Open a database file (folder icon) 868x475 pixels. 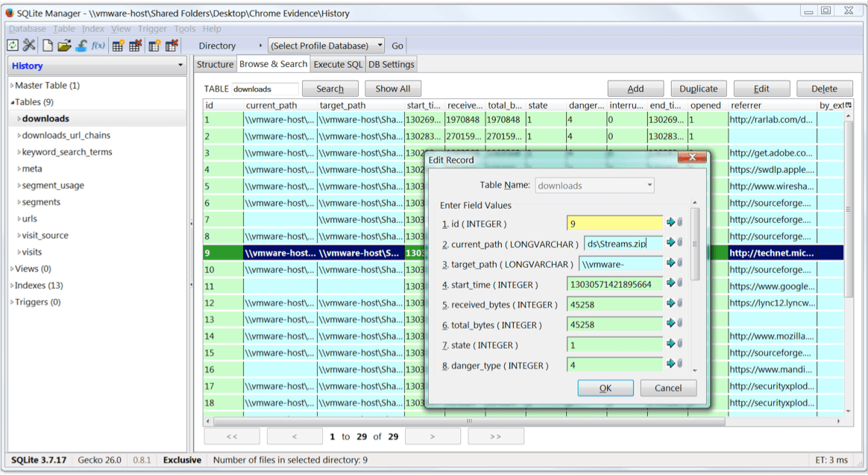[x=64, y=45]
